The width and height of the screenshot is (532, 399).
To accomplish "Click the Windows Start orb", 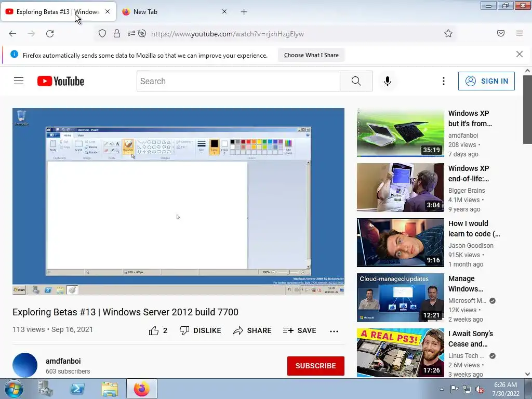I will point(14,389).
